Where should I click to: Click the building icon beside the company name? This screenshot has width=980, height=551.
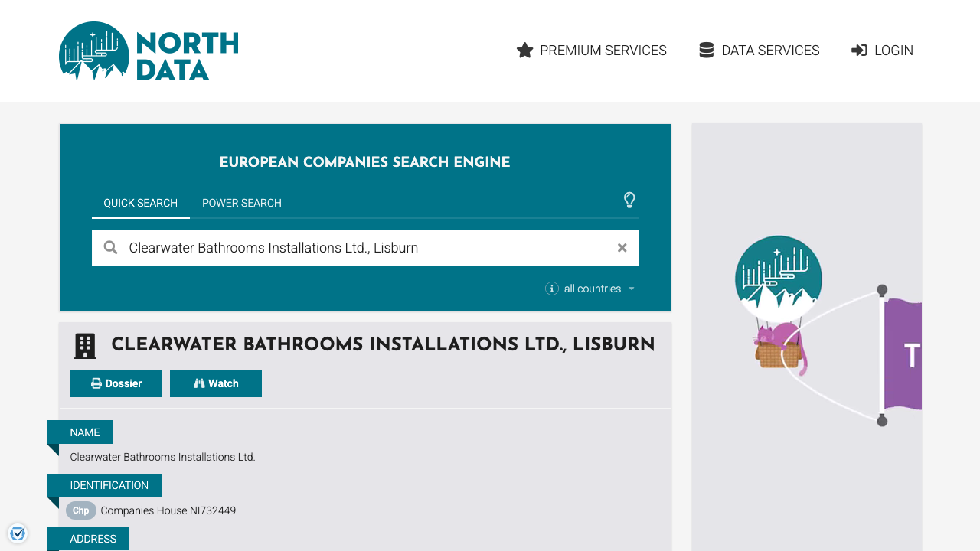[x=85, y=345]
